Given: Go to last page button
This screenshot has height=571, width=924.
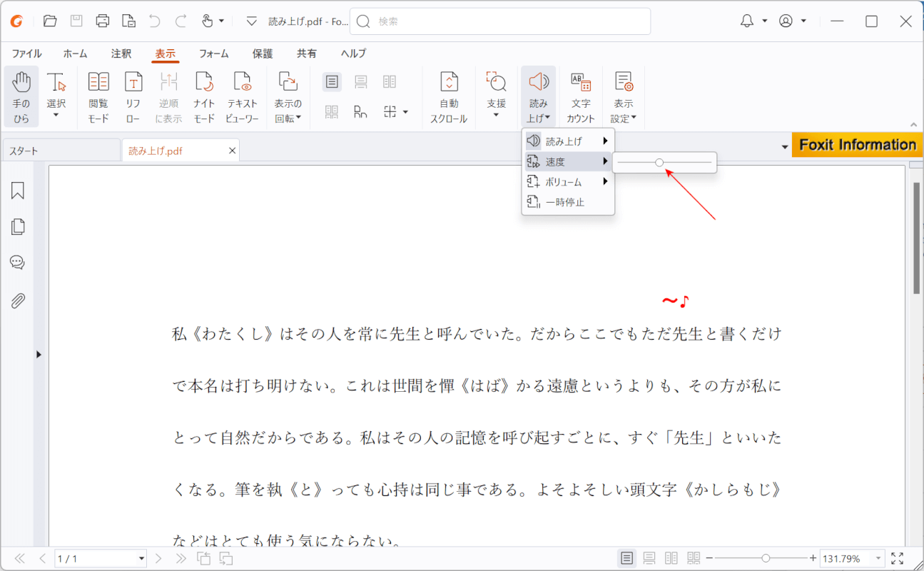Looking at the screenshot, I should pos(181,558).
